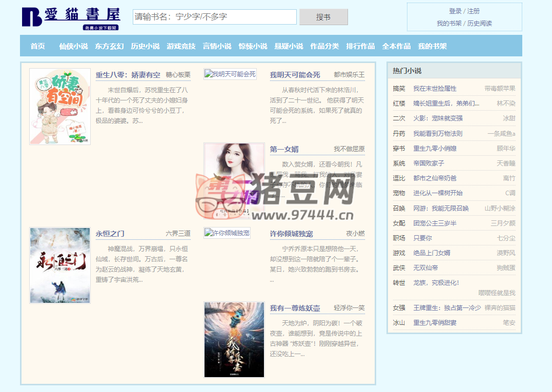The width and height of the screenshot is (552, 392).
Task: Select 排行作品 in the navigation bar
Action: click(360, 46)
